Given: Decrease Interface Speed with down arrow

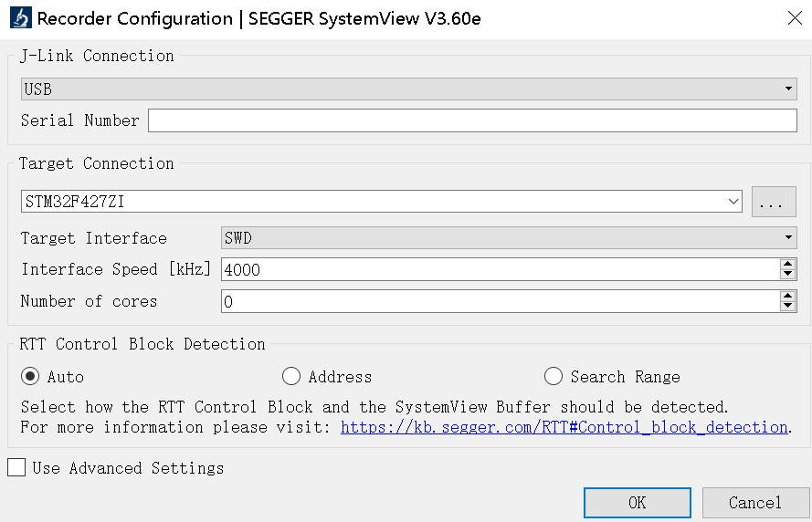Looking at the screenshot, I should tap(787, 275).
